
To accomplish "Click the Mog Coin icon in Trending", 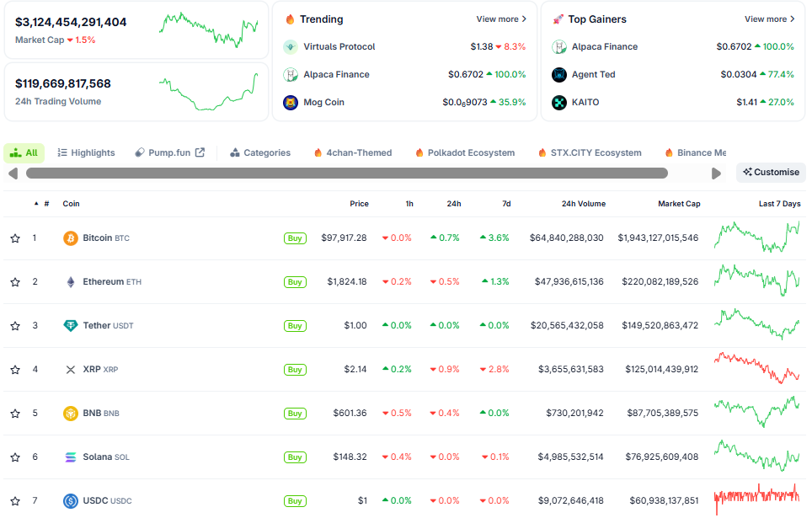I will [x=291, y=103].
